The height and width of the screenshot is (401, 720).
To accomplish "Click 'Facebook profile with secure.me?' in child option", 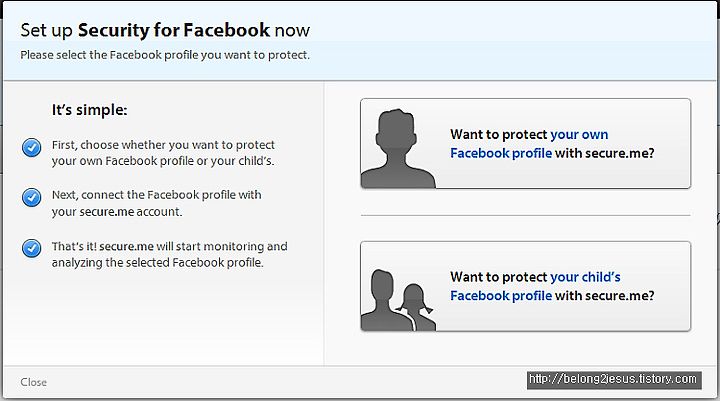I will click(552, 296).
